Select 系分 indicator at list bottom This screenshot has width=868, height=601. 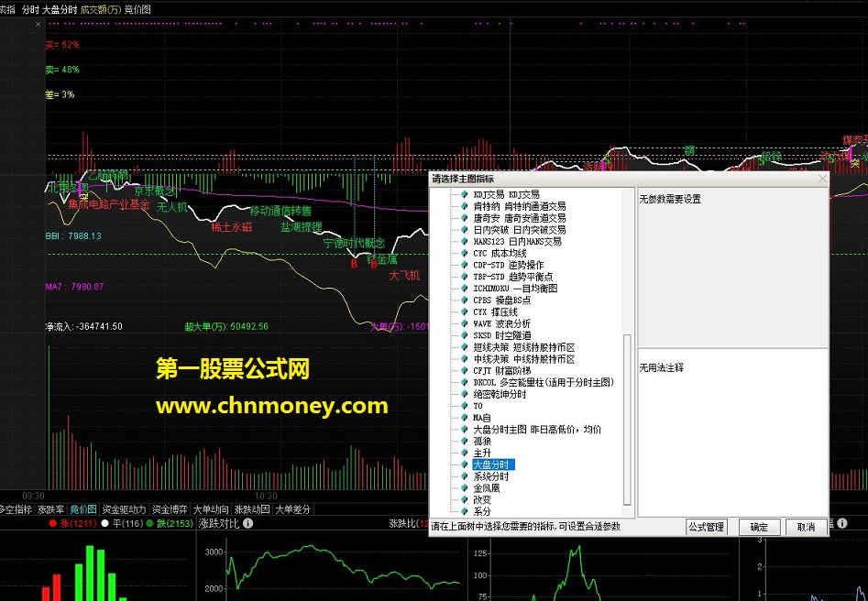click(481, 511)
